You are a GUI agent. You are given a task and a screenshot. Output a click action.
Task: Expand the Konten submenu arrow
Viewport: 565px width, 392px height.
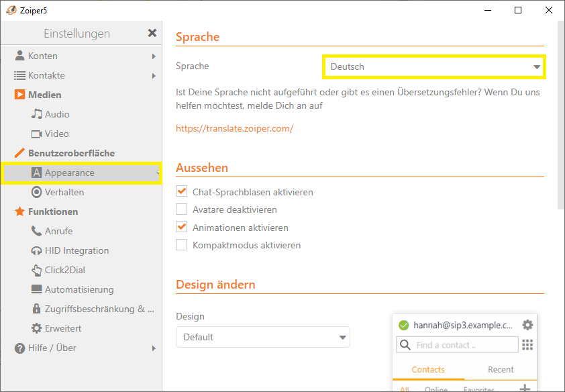[x=154, y=56]
